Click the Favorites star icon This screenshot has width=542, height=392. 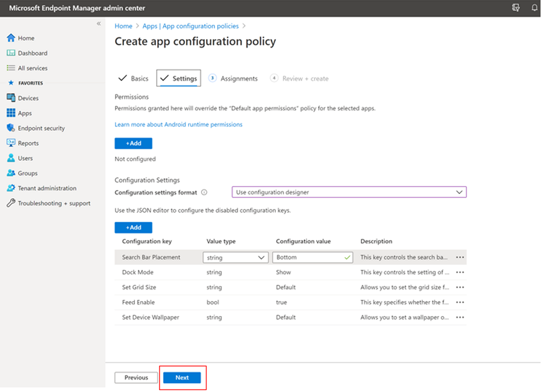(x=11, y=82)
